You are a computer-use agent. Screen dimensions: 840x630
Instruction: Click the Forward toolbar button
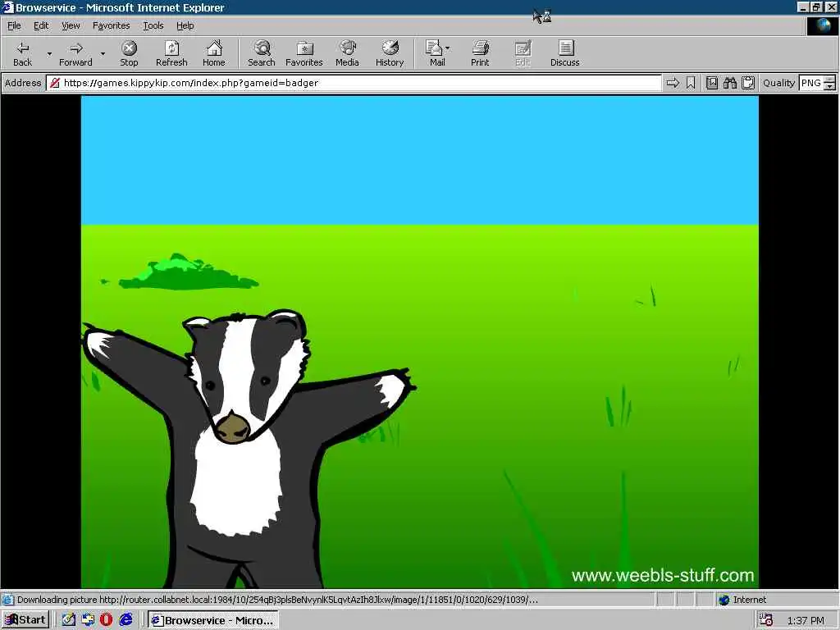coord(75,53)
